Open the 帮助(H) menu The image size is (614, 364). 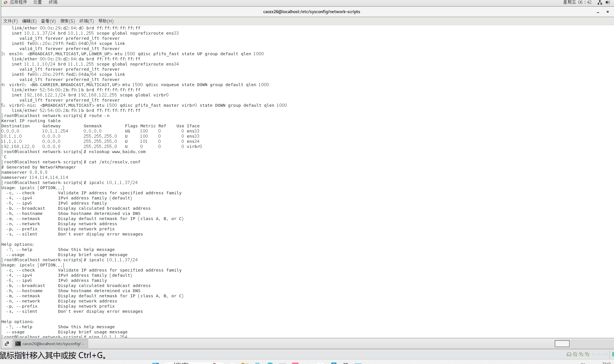[x=106, y=21]
